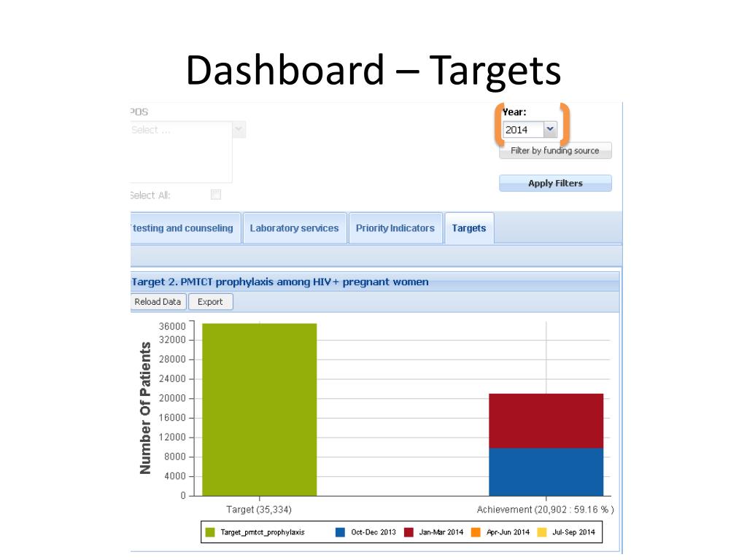
Task: Click orange Apr-Jun 2014 legend swatch
Action: pyautogui.click(x=476, y=532)
